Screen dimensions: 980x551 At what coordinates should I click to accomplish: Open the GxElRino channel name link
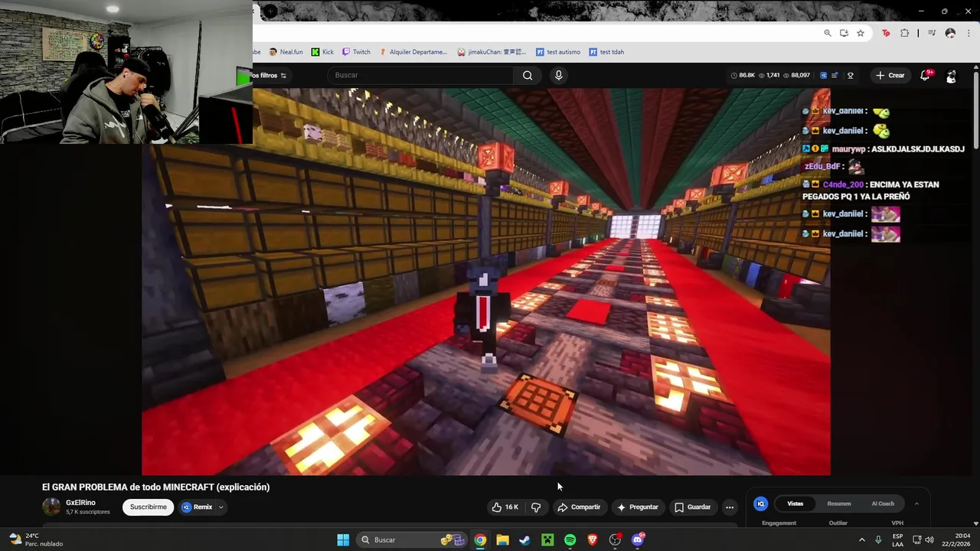point(80,503)
